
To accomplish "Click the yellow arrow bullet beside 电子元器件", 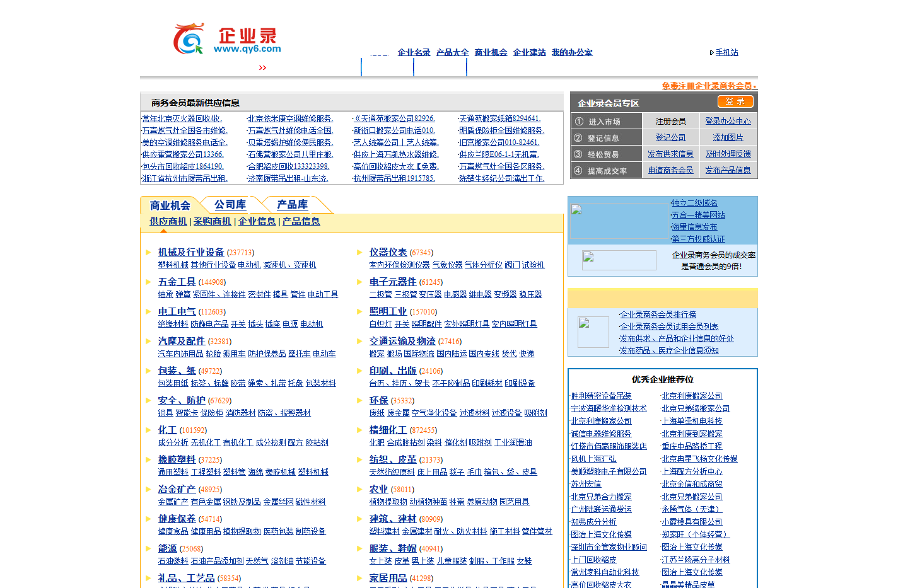I will click(x=359, y=282).
